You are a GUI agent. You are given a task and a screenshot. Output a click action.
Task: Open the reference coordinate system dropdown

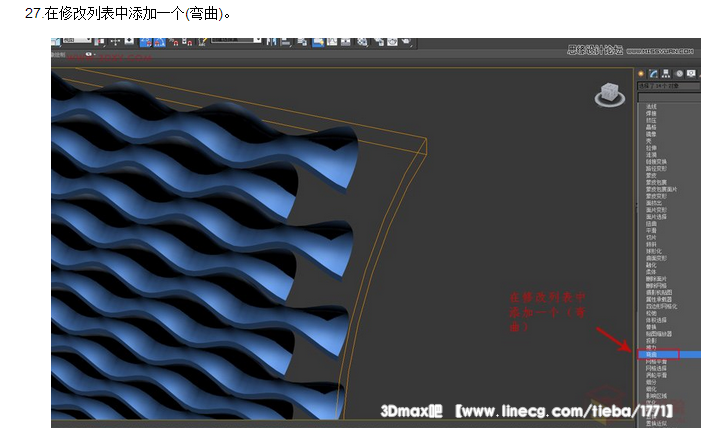(77, 40)
